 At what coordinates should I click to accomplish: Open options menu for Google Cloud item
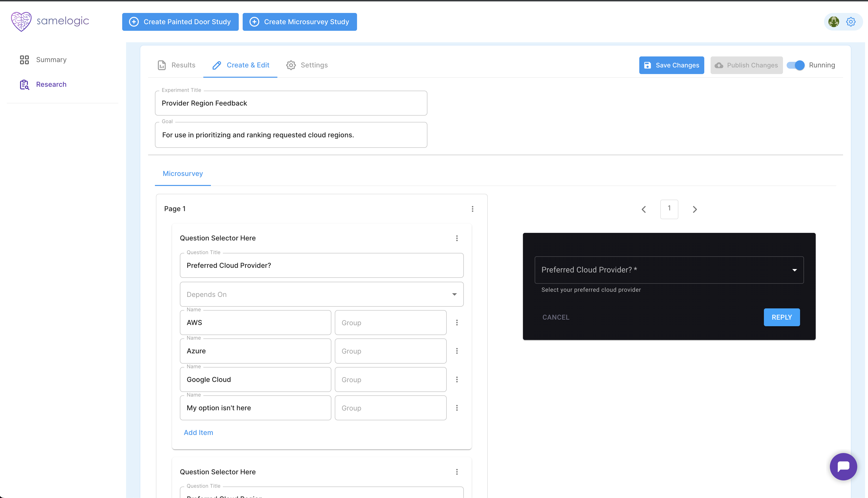coord(456,379)
